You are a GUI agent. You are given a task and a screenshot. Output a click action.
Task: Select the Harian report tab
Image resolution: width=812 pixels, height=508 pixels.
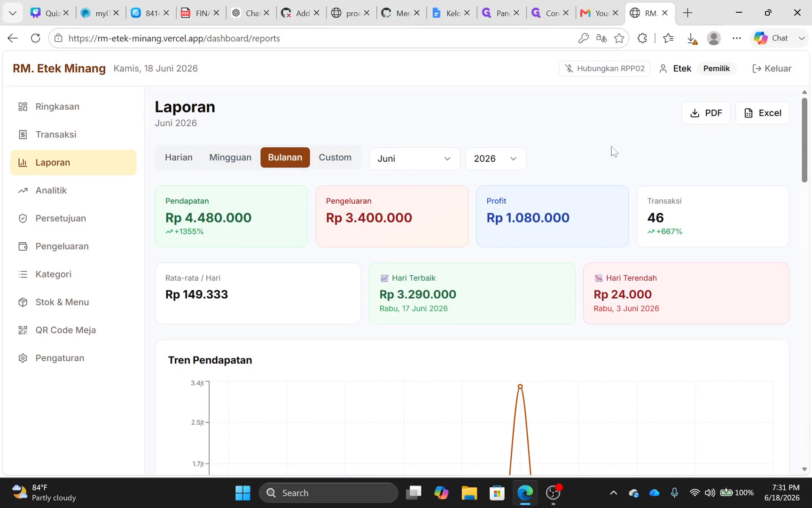point(179,158)
